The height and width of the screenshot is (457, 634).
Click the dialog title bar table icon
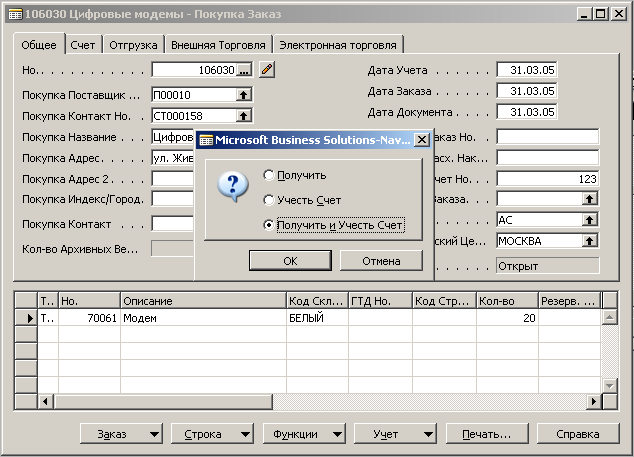[206, 140]
